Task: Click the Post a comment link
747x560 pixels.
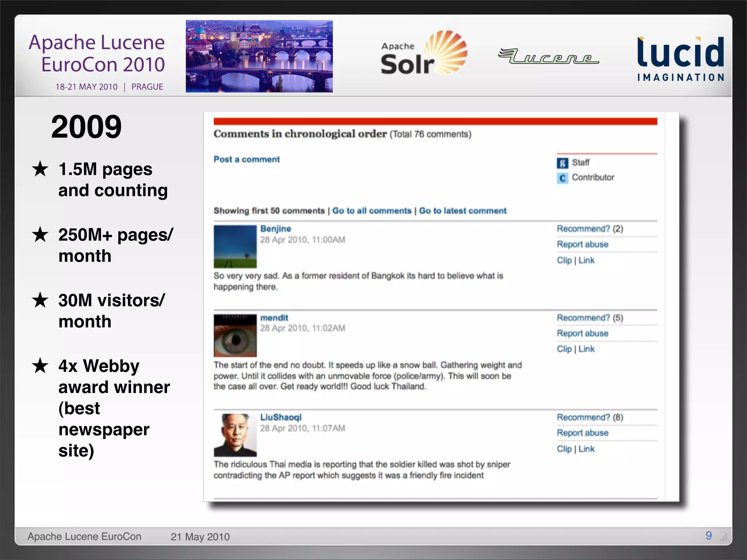Action: coord(247,159)
